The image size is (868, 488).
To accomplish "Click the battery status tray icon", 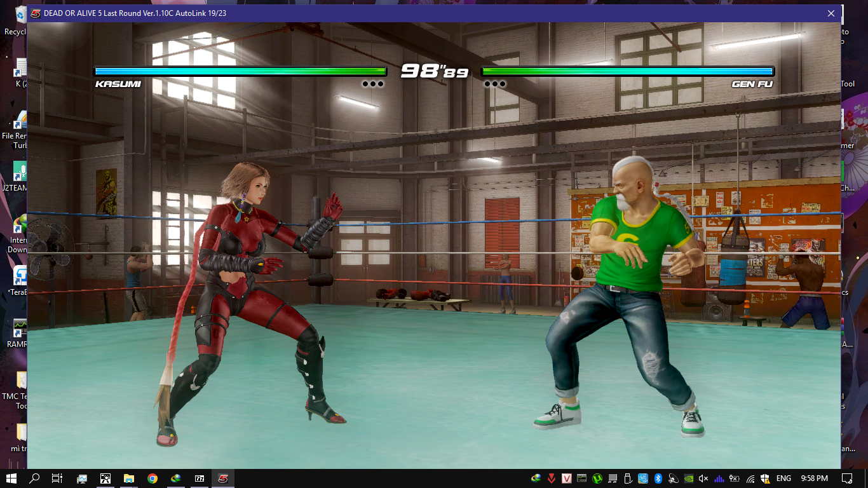I will (735, 478).
